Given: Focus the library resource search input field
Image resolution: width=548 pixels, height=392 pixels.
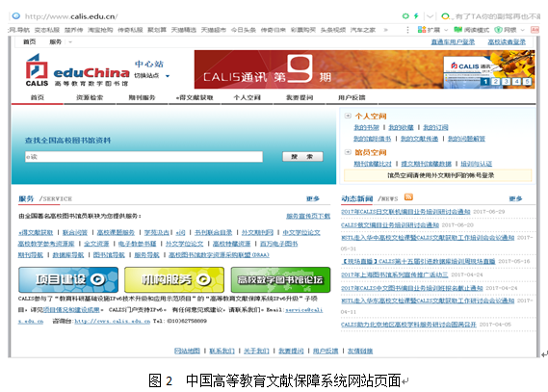Looking at the screenshot, I should pos(144,157).
